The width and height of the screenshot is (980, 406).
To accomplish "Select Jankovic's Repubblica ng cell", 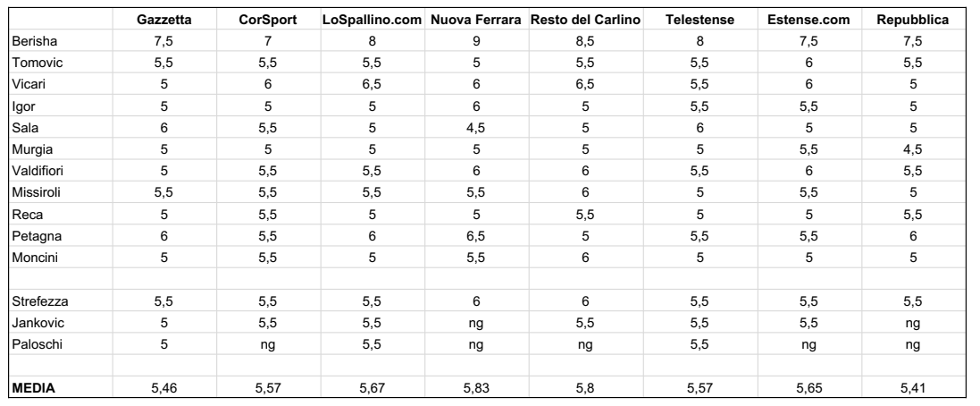I will pyautogui.click(x=912, y=323).
